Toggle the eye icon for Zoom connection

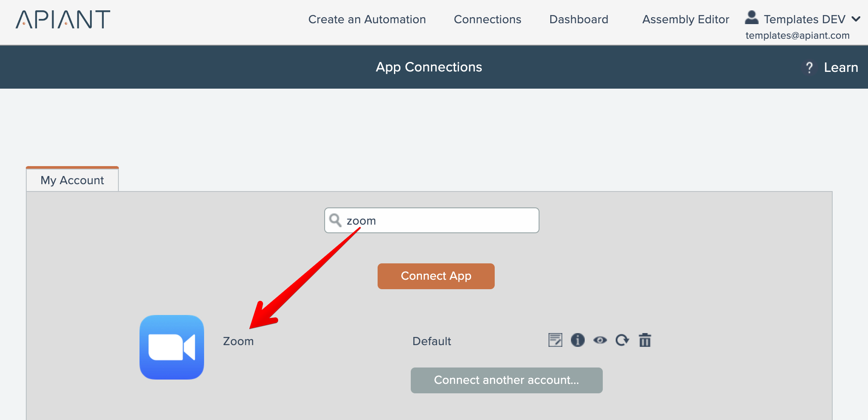(600, 340)
